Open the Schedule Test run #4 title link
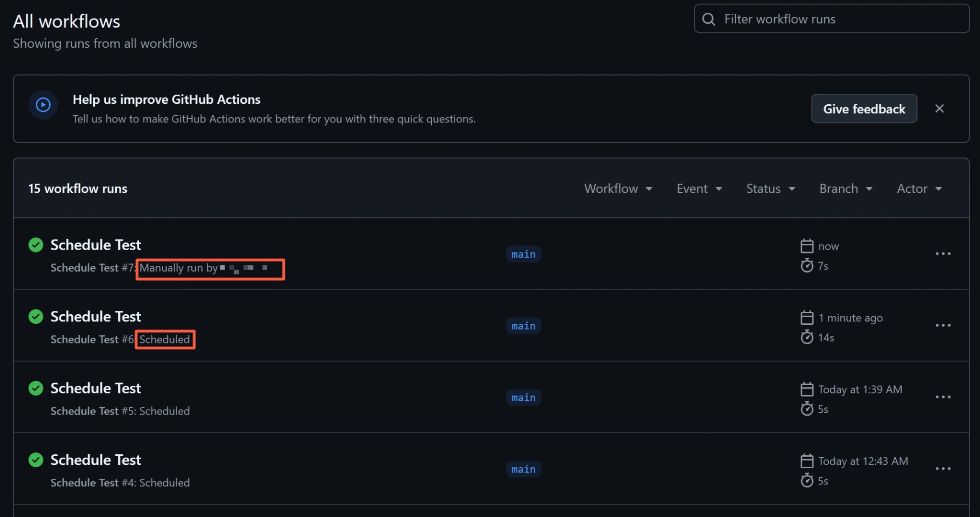980x517 pixels. click(x=96, y=460)
